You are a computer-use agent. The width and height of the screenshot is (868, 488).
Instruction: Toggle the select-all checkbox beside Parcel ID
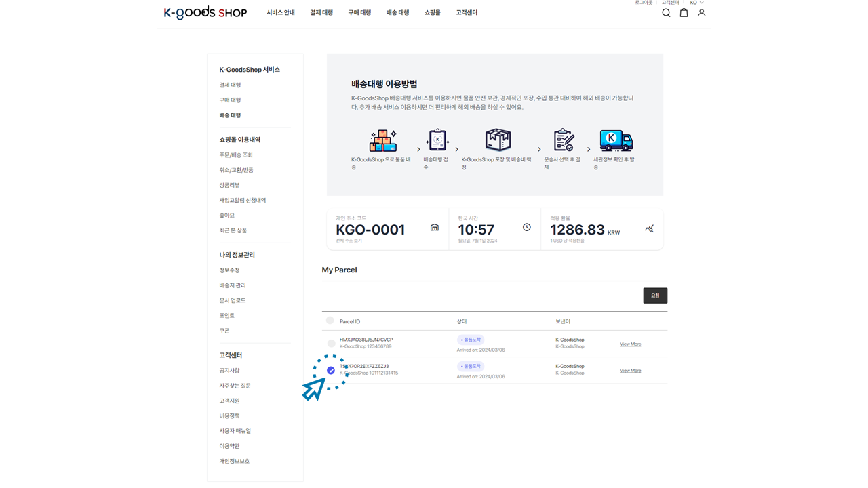click(330, 321)
